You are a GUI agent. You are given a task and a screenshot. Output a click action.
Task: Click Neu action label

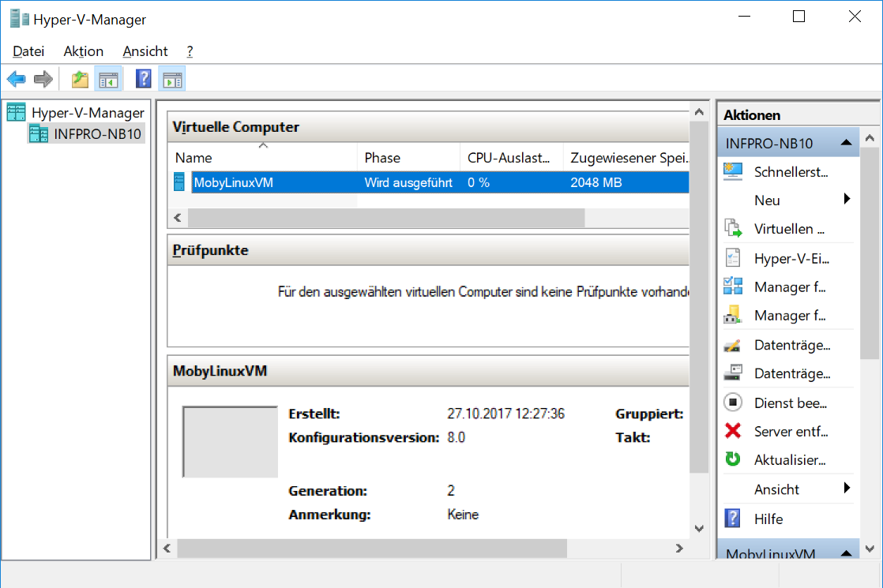(767, 200)
